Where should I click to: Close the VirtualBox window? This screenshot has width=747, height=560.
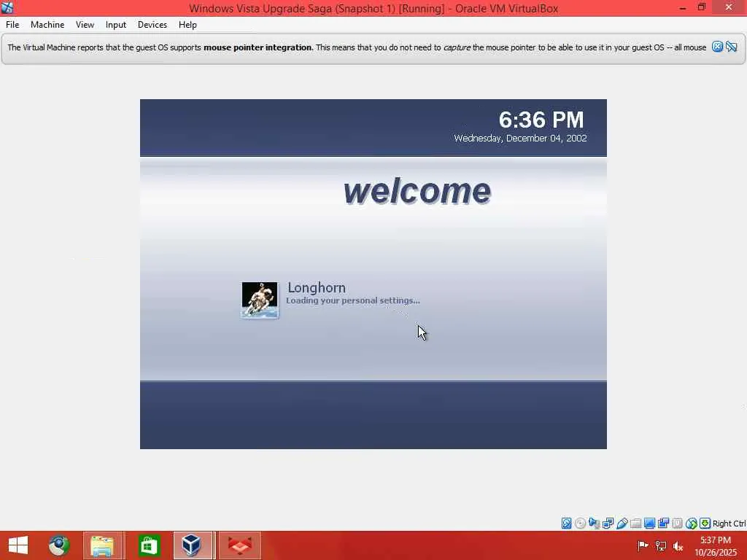point(729,7)
